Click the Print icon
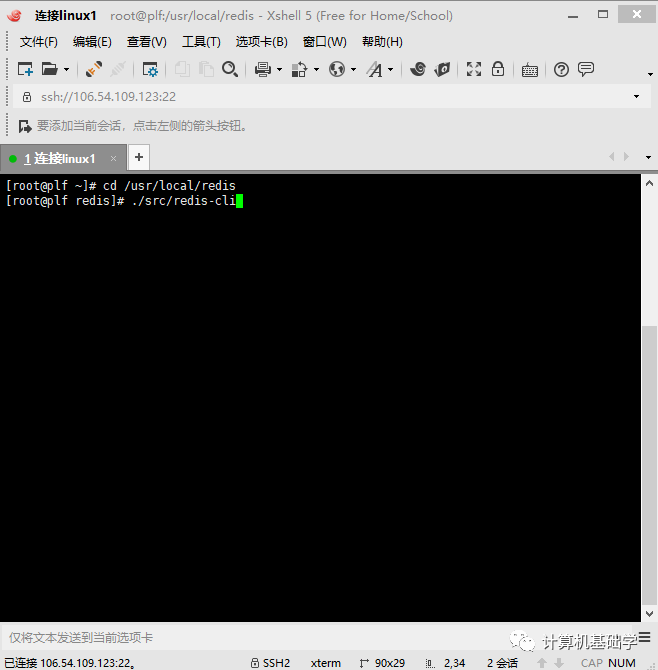658x670 pixels. pos(262,69)
